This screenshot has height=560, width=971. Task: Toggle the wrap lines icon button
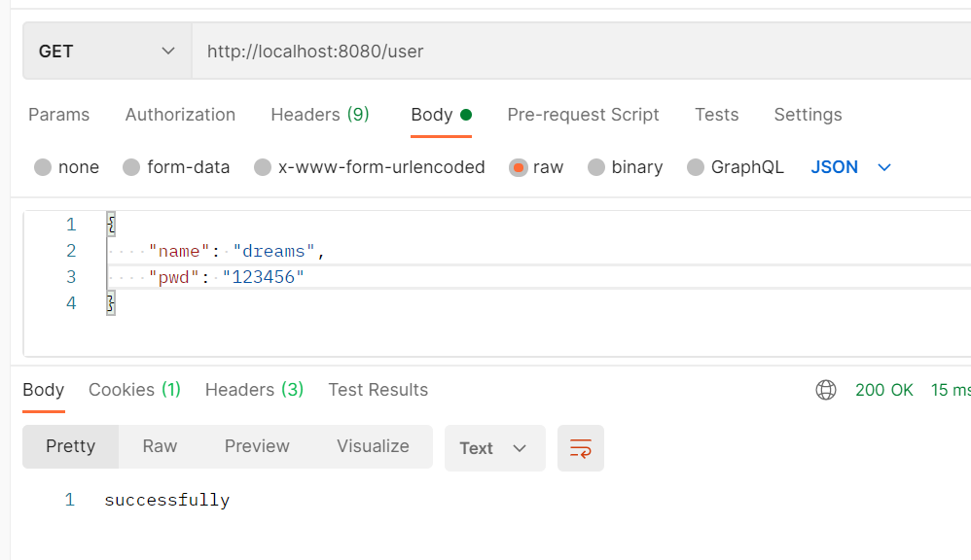coord(581,448)
